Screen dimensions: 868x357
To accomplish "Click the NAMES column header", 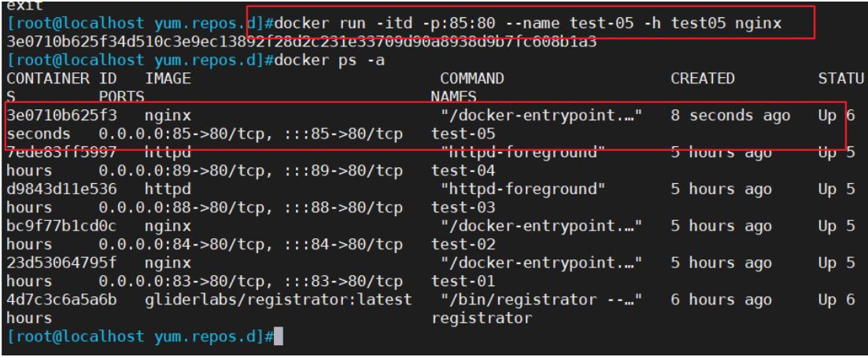I will click(x=454, y=97).
